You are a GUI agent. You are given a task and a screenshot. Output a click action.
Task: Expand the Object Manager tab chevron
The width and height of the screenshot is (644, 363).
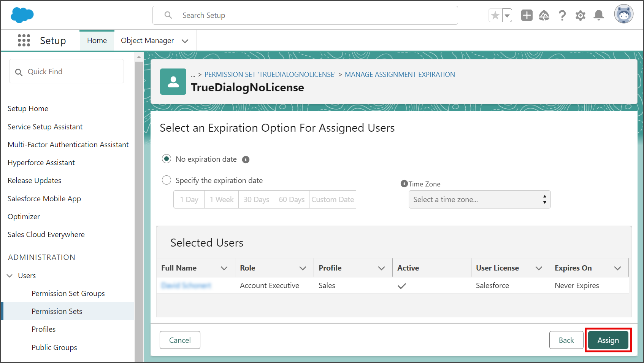click(185, 41)
